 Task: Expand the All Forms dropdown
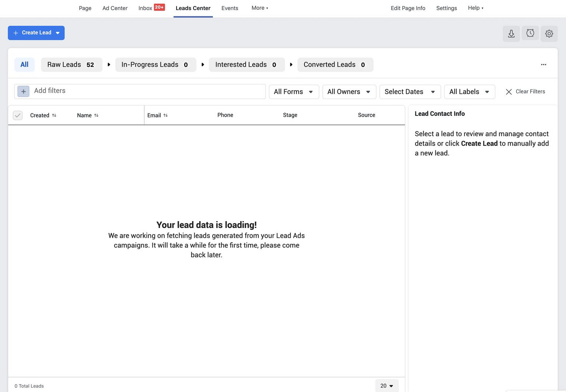pos(293,92)
